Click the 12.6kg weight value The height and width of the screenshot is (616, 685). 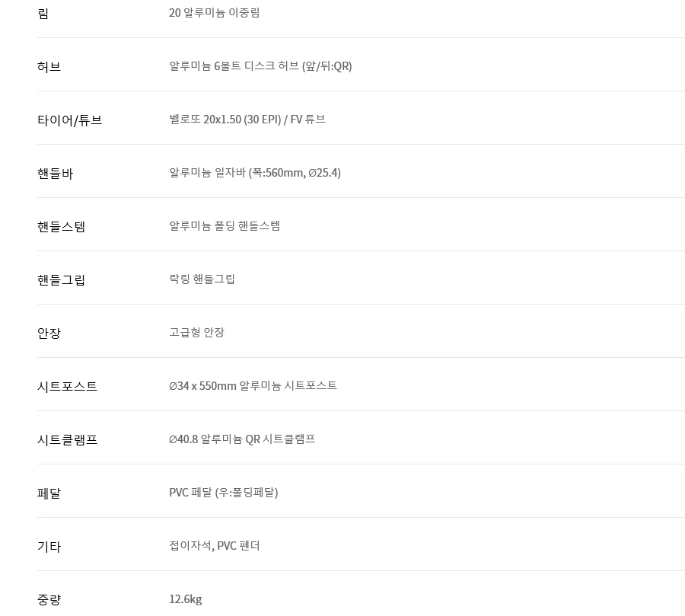click(186, 599)
